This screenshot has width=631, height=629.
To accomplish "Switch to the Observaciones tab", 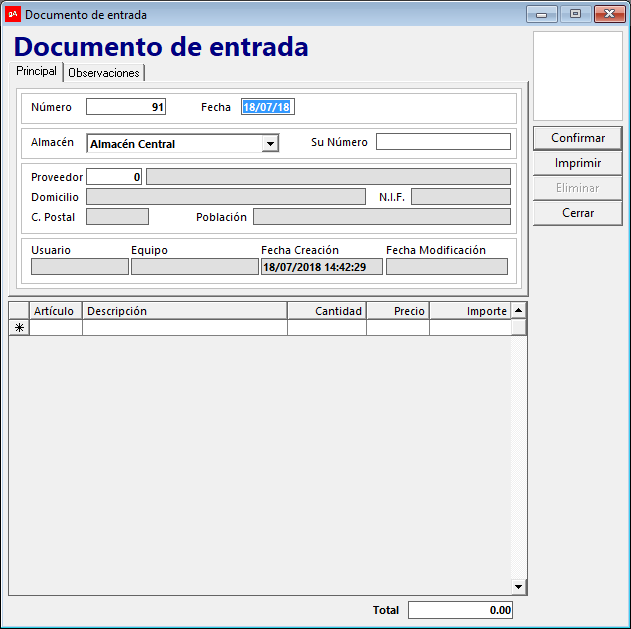I will point(104,73).
